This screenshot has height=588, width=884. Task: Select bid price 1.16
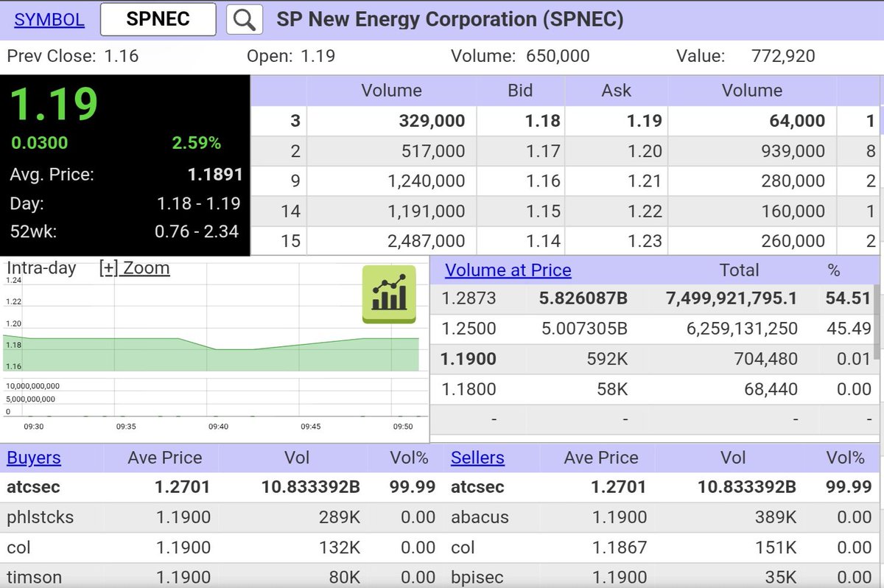pos(543,181)
